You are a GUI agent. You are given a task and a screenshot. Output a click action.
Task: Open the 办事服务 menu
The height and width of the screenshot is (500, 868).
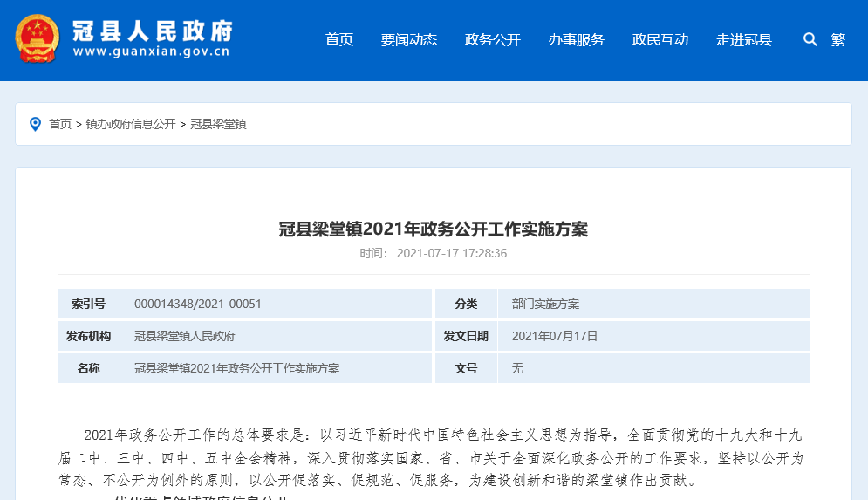click(577, 39)
